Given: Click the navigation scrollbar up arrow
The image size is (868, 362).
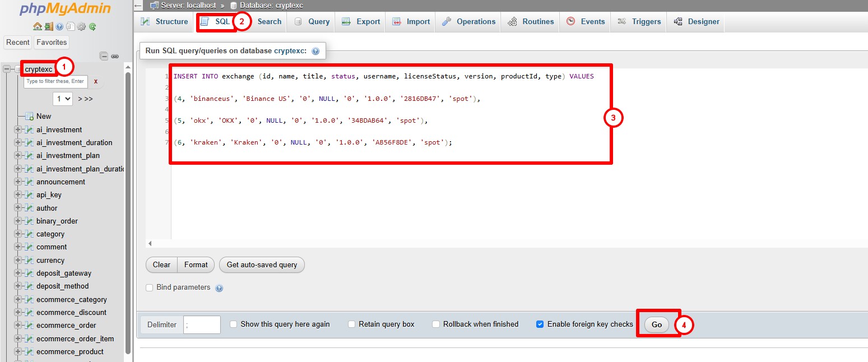Looking at the screenshot, I should pyautogui.click(x=128, y=67).
